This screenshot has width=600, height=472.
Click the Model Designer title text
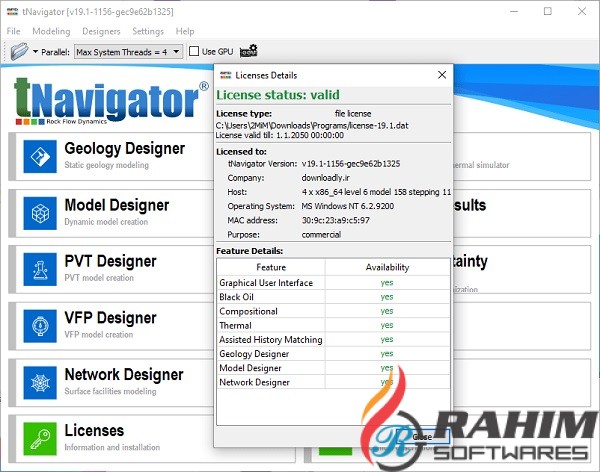(117, 205)
